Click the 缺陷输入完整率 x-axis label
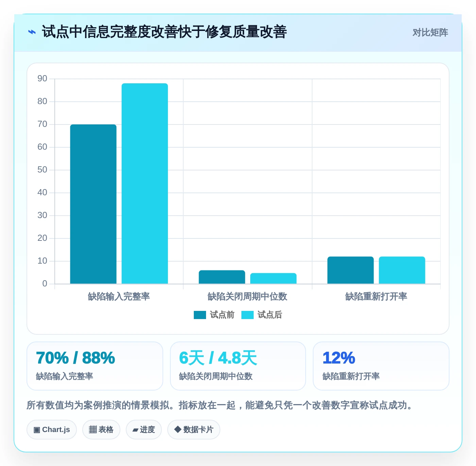The image size is (476, 466). [x=119, y=297]
